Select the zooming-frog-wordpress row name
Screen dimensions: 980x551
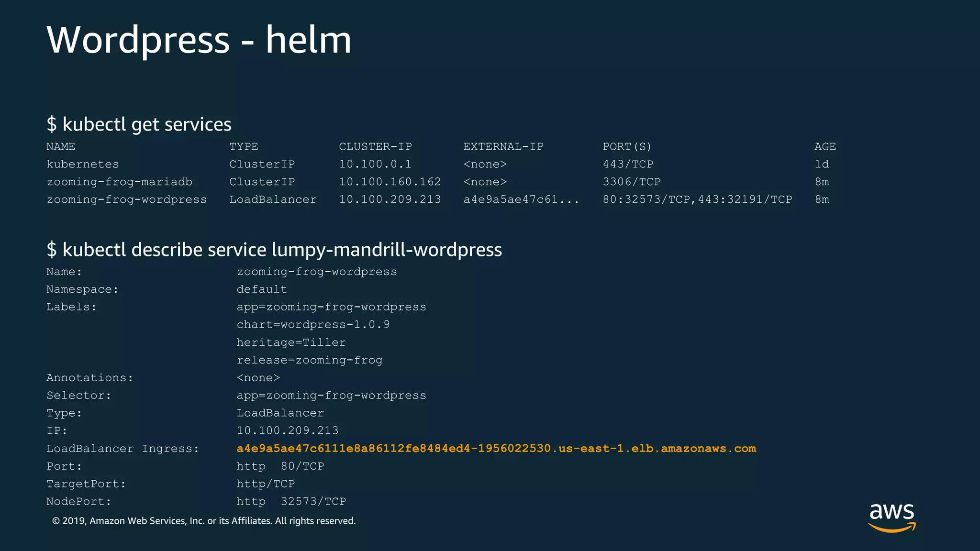coord(126,199)
